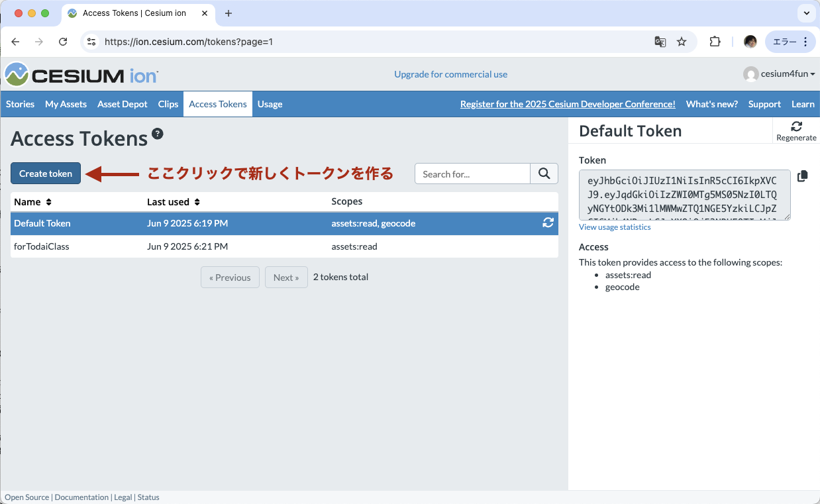Copy the Default Token via the clipboard icon
The height and width of the screenshot is (504, 820).
pyautogui.click(x=802, y=176)
